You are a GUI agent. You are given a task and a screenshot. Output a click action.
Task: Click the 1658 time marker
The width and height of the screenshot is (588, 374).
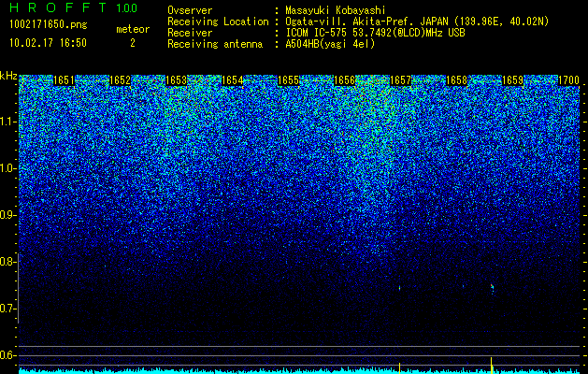456,80
